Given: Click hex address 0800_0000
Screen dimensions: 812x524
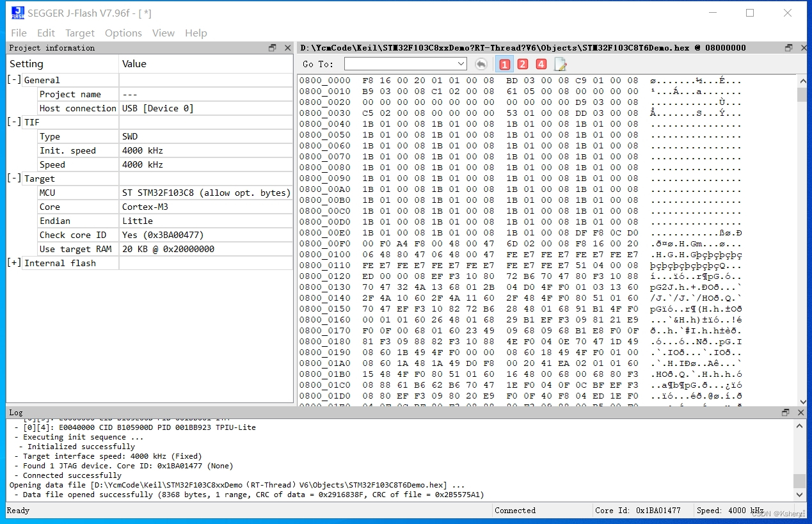Looking at the screenshot, I should 325,81.
